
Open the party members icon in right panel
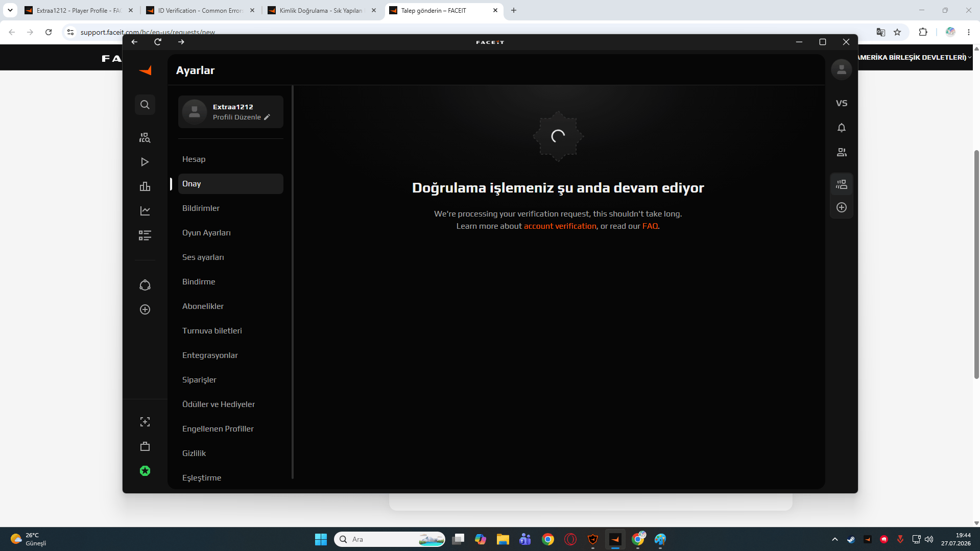[842, 184]
